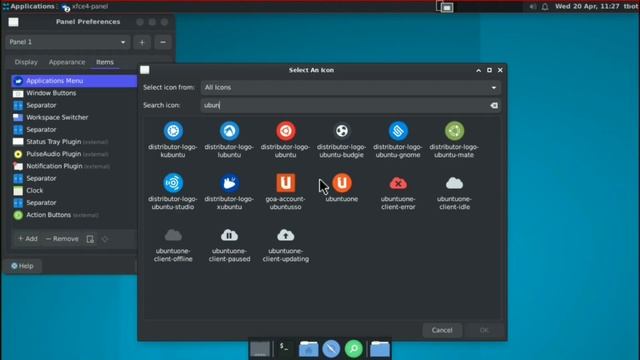Launch web browser compass icon in dock
The height and width of the screenshot is (360, 640).
331,349
